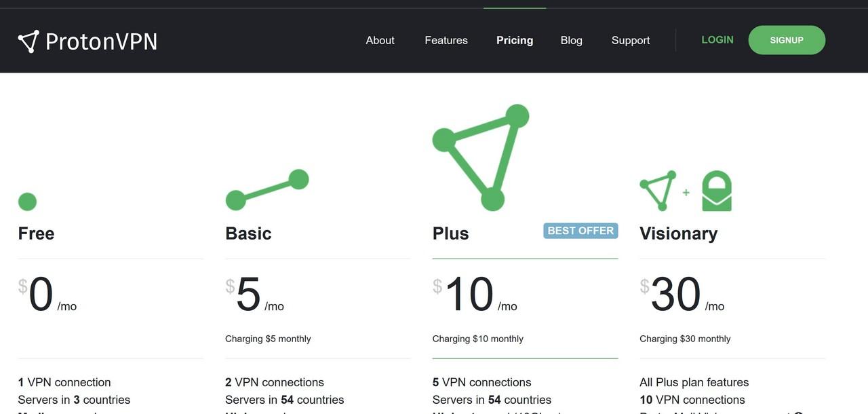Screen dimensions: 868x414
Task: Click the $10 per month price
Action: tap(475, 295)
